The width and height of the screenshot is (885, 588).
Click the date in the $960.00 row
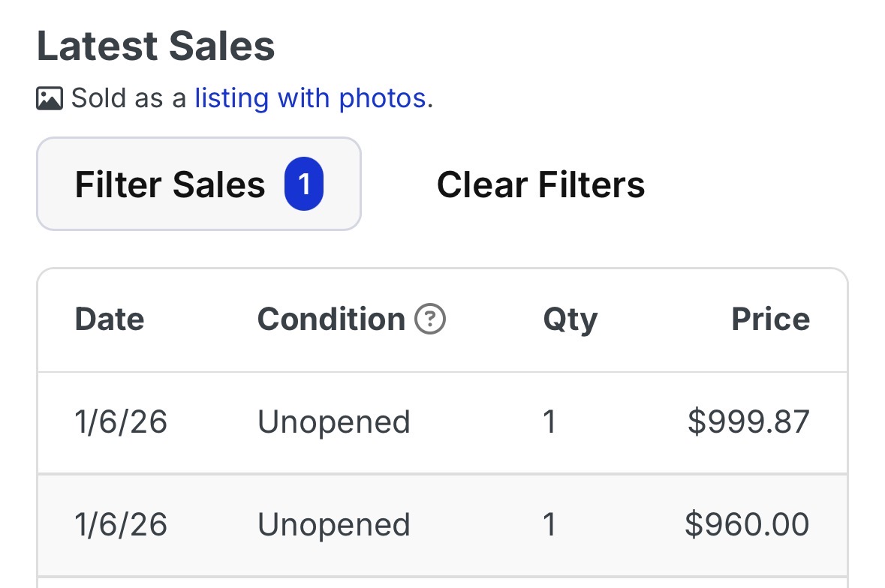tap(121, 525)
